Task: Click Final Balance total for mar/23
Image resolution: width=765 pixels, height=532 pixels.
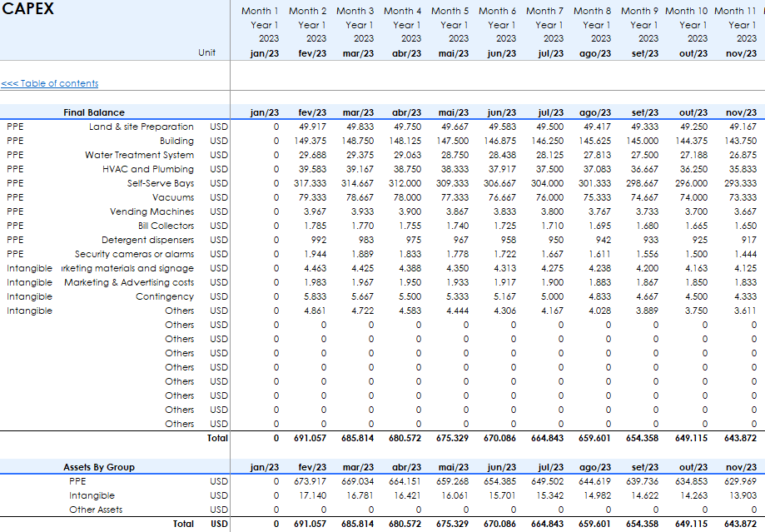Action: coord(358,437)
